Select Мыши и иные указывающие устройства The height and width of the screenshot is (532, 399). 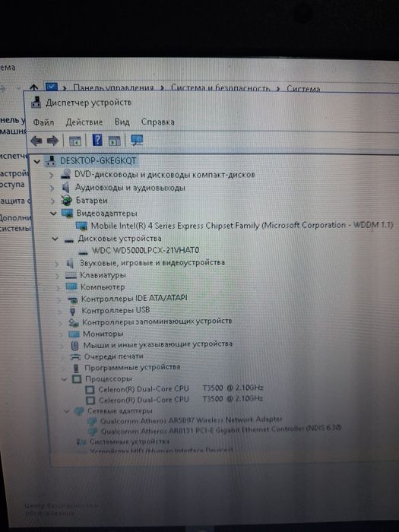click(158, 345)
